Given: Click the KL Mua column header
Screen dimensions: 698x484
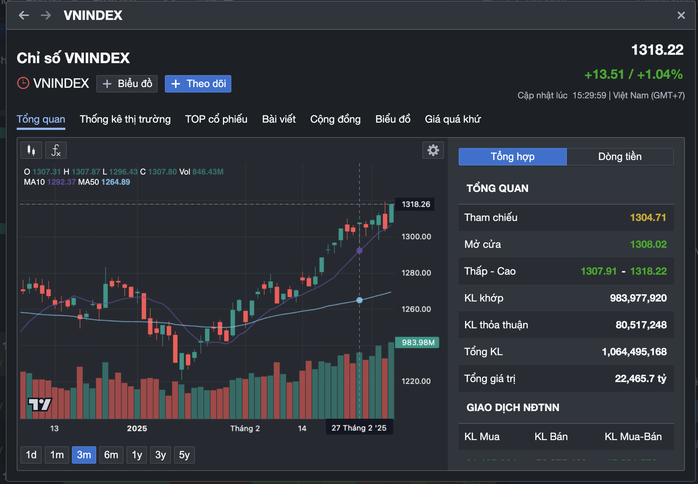Looking at the screenshot, I should coord(482,437).
